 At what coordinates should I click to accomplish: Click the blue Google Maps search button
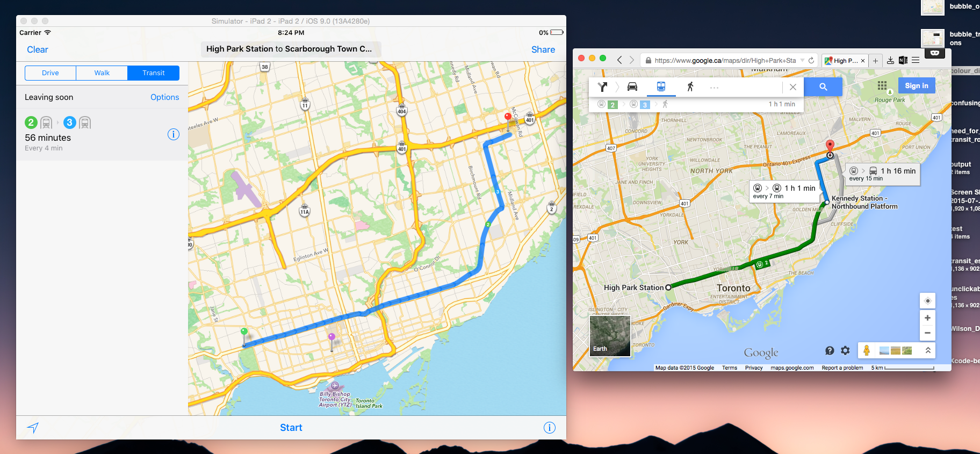coord(823,87)
